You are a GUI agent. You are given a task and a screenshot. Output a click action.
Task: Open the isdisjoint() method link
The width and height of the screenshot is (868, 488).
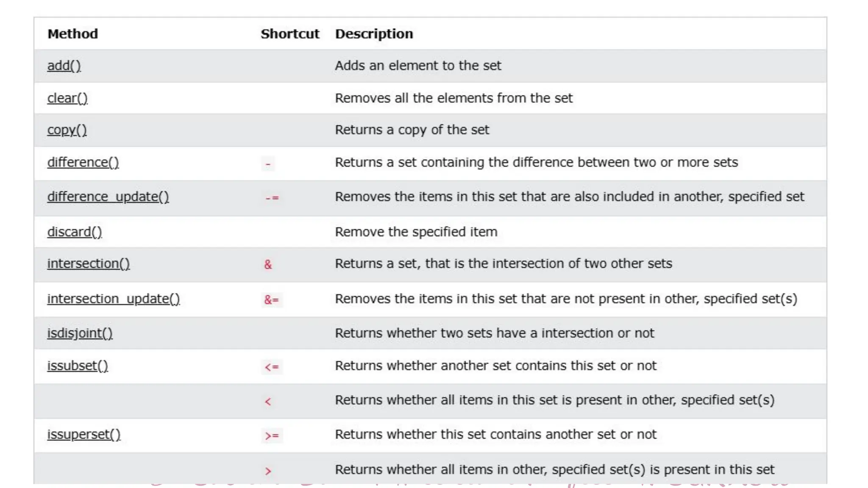coord(80,333)
